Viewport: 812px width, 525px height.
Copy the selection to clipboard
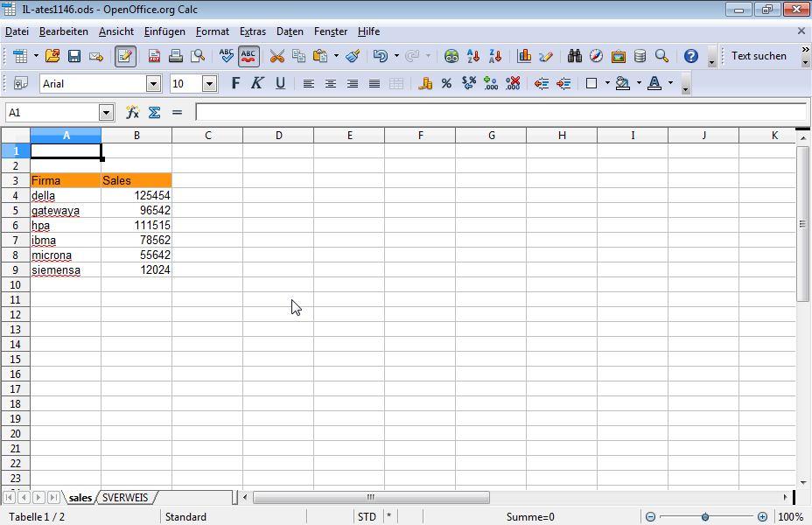(298, 56)
